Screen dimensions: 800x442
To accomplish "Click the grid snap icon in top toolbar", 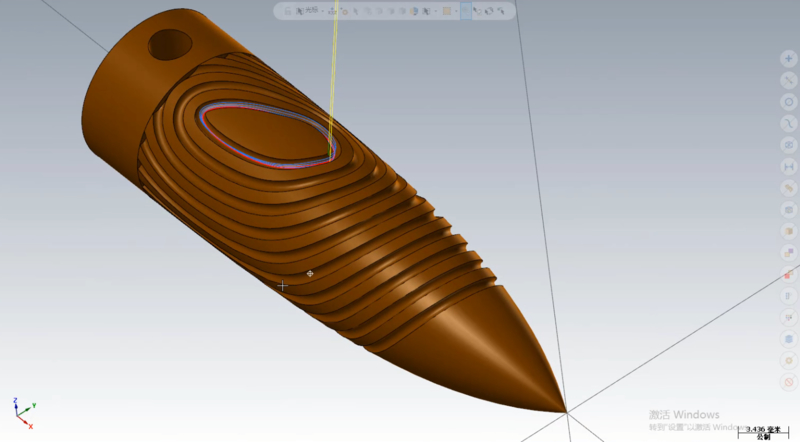I will pyautogui.click(x=332, y=11).
